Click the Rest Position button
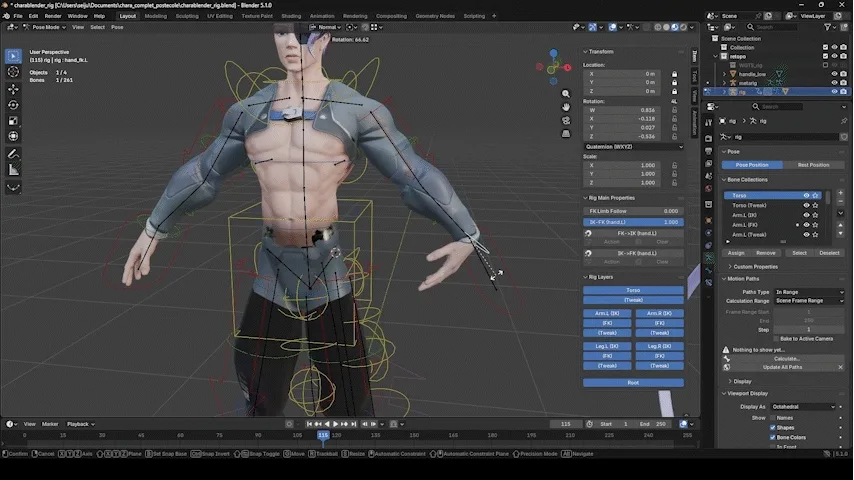This screenshot has width=854, height=480. [x=812, y=165]
